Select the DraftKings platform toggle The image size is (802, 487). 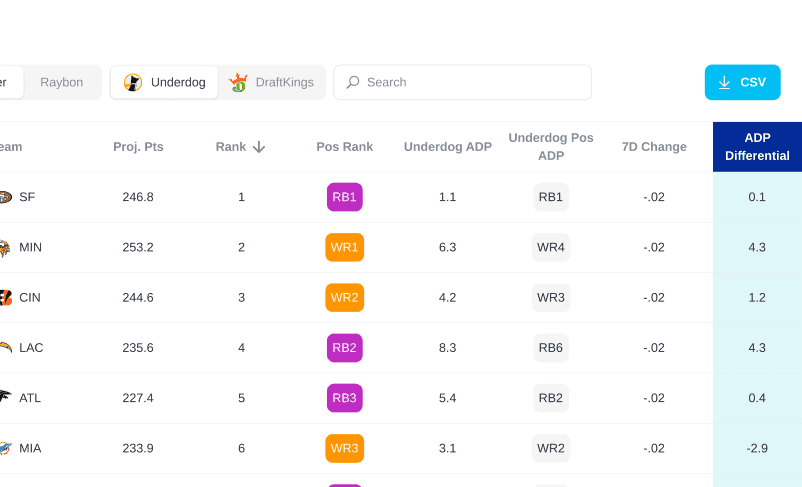pos(271,82)
